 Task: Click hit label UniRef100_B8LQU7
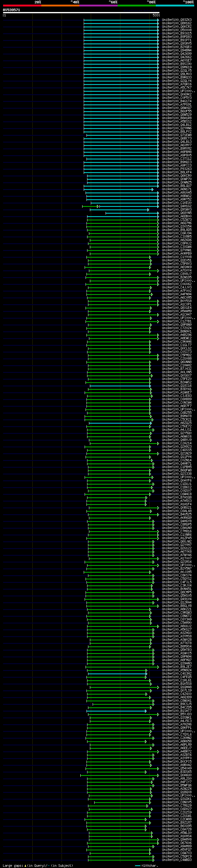[x=177, y=186]
